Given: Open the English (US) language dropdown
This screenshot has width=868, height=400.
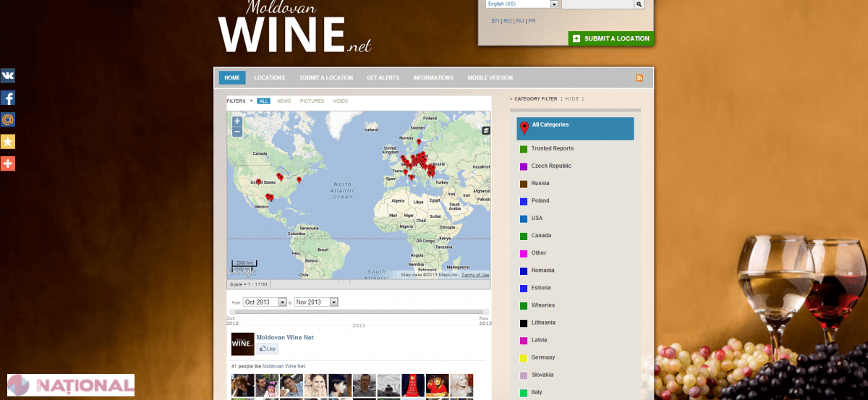Looking at the screenshot, I should [x=522, y=4].
